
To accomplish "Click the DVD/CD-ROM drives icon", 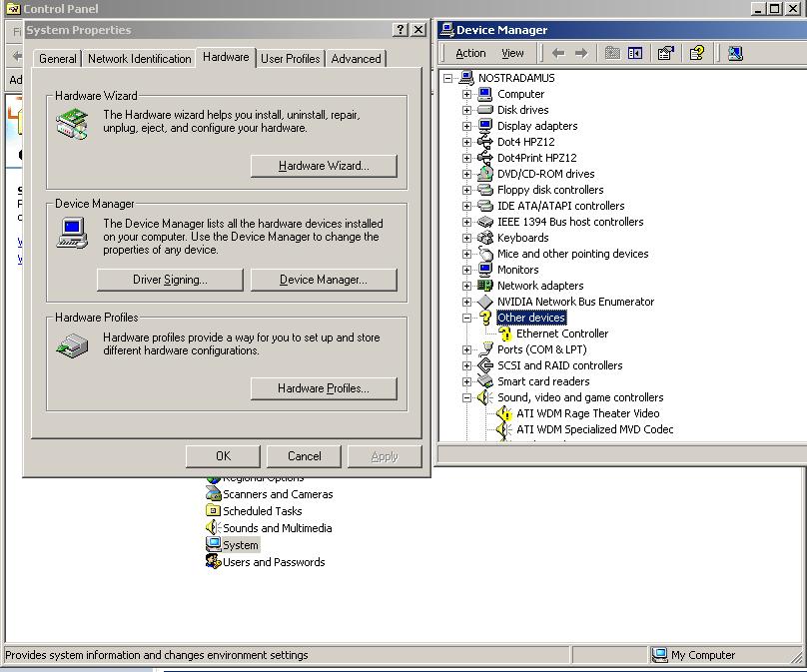I will click(x=484, y=174).
